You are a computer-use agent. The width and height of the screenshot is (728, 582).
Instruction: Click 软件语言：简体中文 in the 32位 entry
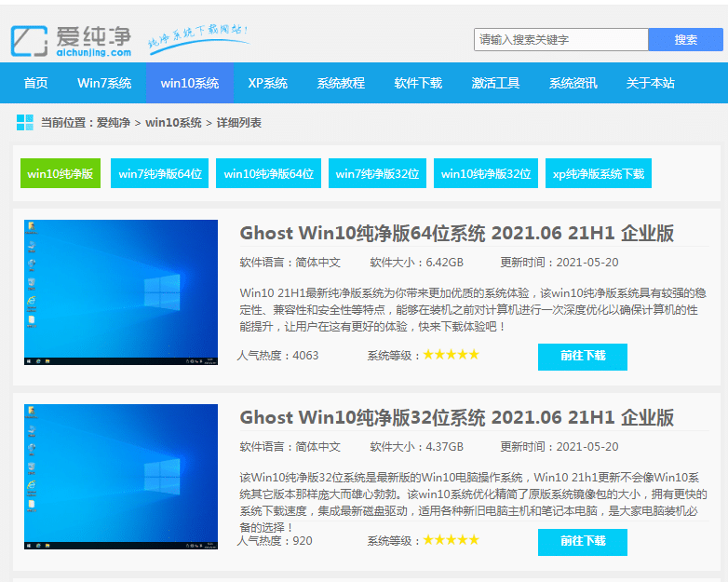[290, 447]
